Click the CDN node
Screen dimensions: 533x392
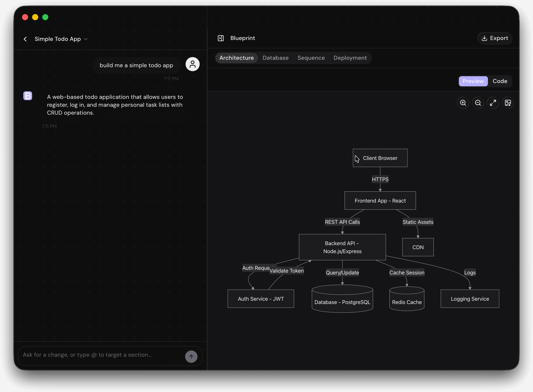tap(418, 247)
